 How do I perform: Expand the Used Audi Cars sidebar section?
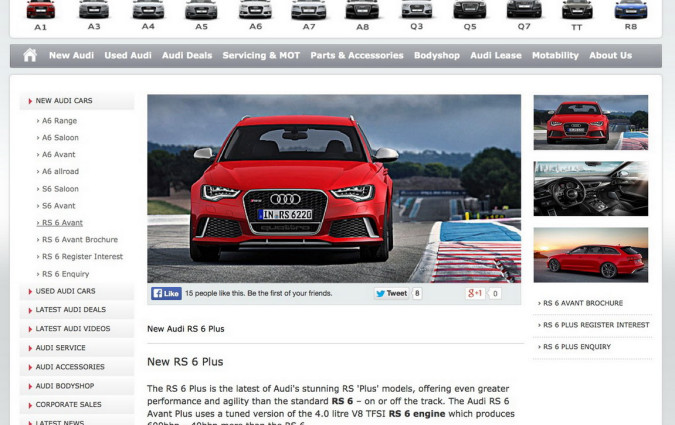point(66,291)
